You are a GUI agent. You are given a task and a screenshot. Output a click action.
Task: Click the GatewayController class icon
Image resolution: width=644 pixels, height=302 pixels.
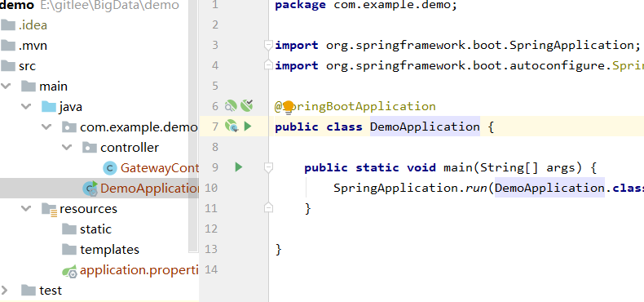click(x=109, y=168)
